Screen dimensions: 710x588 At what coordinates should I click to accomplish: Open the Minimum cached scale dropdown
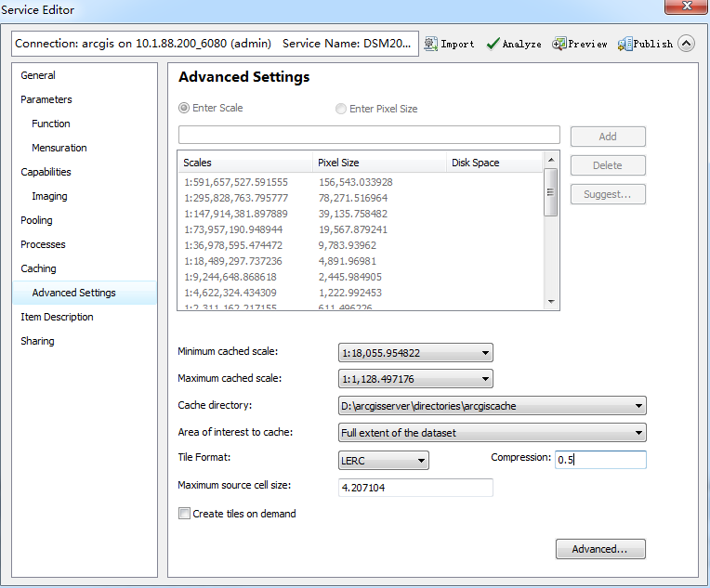click(415, 353)
